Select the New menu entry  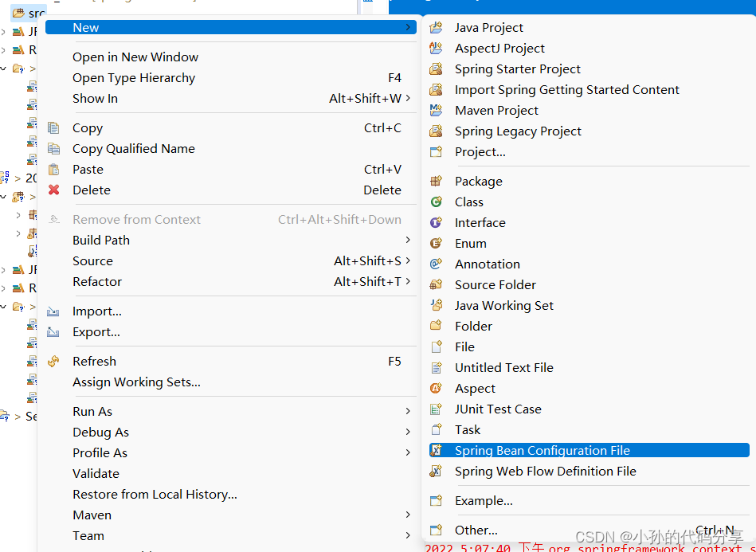[231, 27]
